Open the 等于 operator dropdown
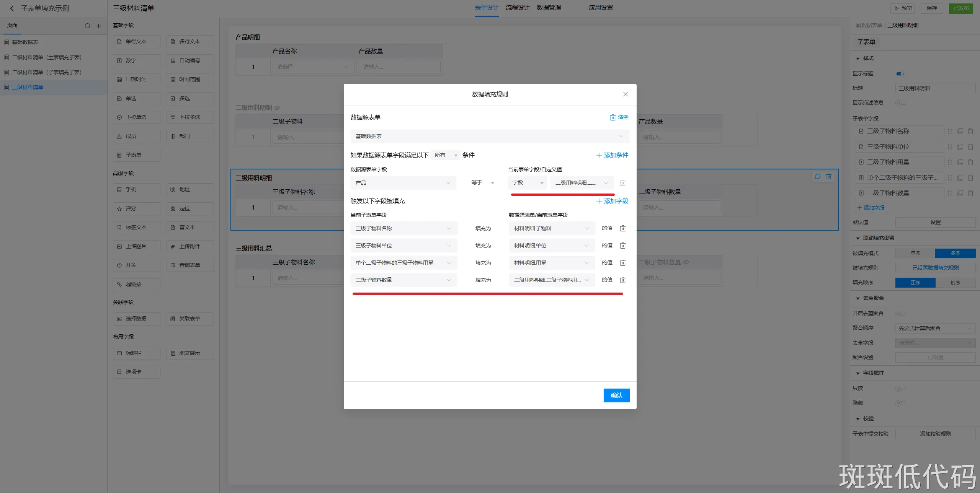The width and height of the screenshot is (980, 493). (x=483, y=183)
